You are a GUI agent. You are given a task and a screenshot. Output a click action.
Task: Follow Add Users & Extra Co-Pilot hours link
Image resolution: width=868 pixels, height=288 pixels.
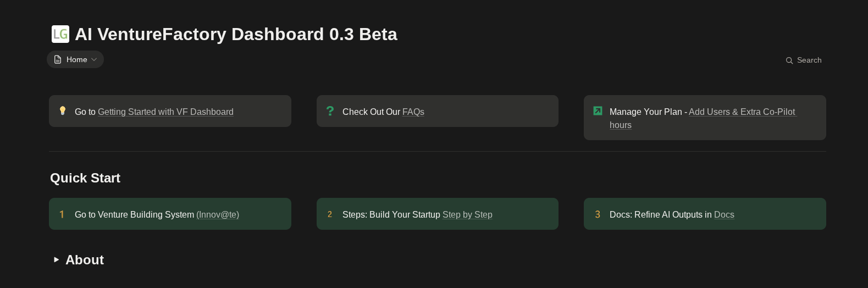click(742, 112)
